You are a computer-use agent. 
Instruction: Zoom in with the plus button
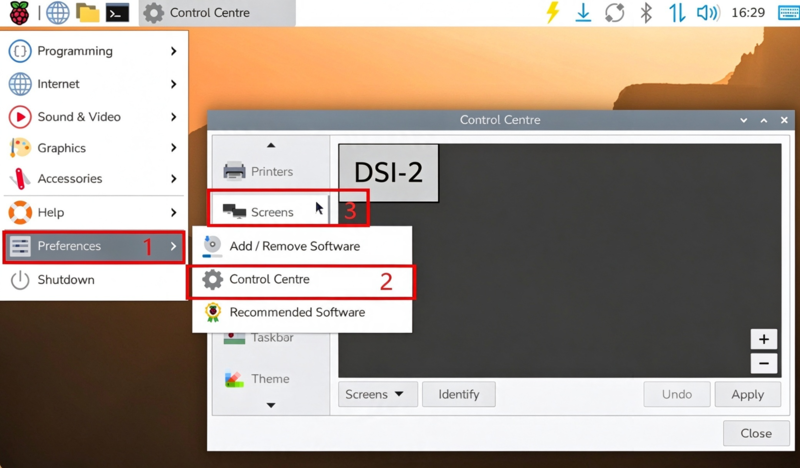point(764,339)
